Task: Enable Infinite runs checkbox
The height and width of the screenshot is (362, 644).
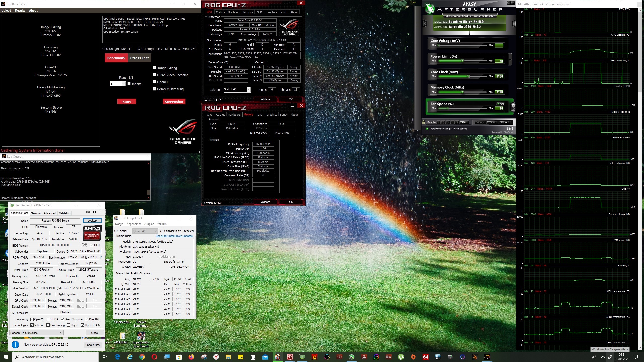Action: tap(129, 84)
